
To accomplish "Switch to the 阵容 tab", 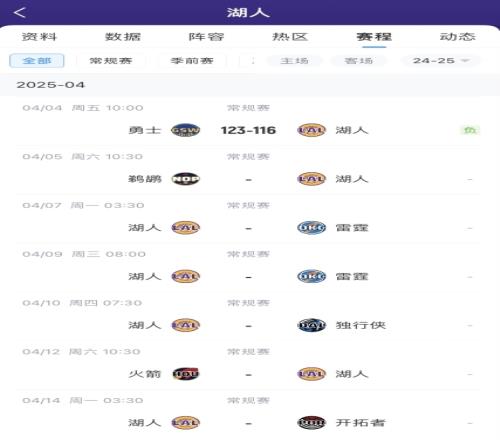I will coord(206,37).
